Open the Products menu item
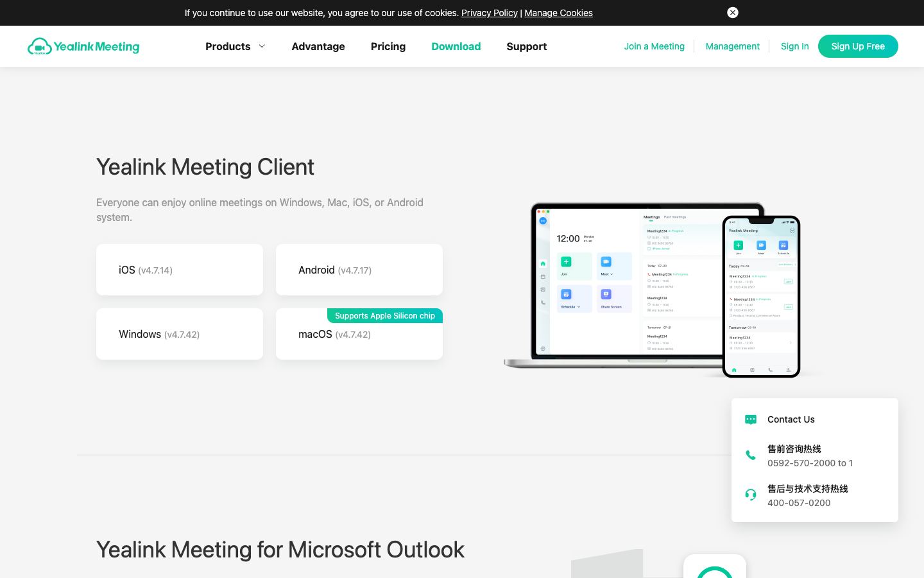The width and height of the screenshot is (924, 578). tap(228, 46)
